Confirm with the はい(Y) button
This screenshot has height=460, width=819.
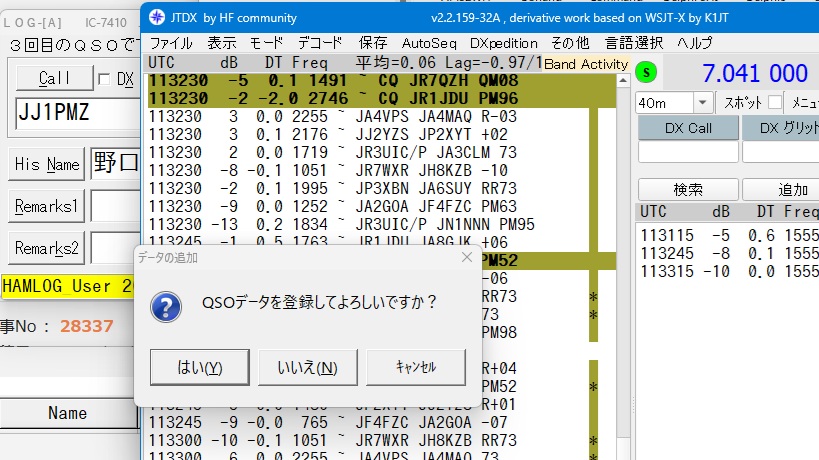(199, 367)
